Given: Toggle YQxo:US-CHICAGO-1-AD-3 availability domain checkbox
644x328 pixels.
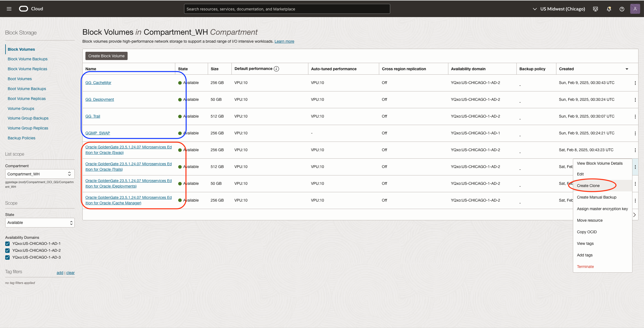Looking at the screenshot, I should pyautogui.click(x=7, y=257).
